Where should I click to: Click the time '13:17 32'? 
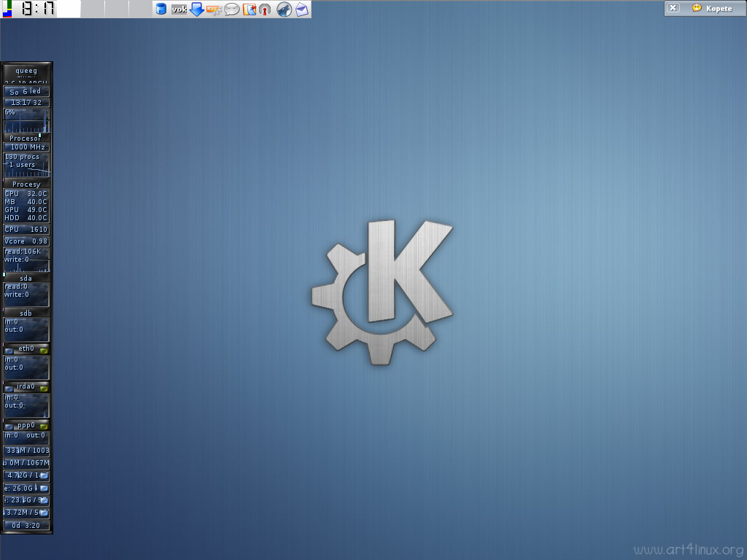click(26, 102)
